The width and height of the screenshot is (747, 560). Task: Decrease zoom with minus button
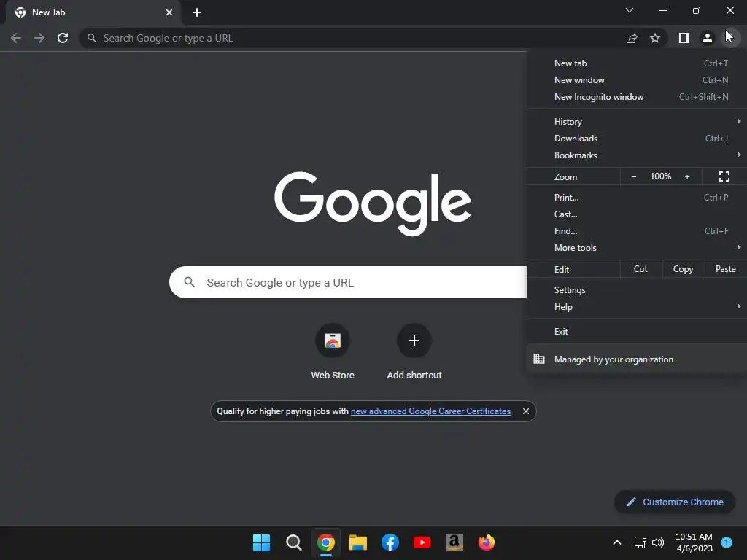[634, 176]
